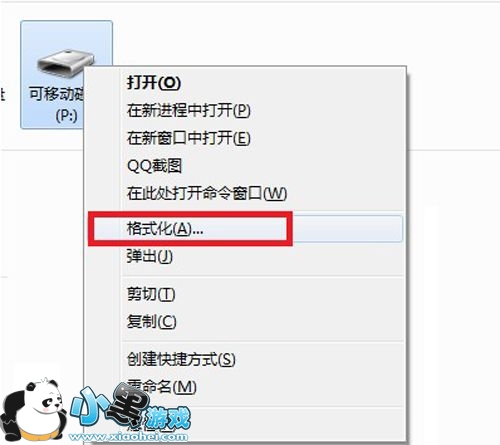Click the blue 小黑 logo characters
Image resolution: width=500 pixels, height=445 pixels.
coord(108,405)
